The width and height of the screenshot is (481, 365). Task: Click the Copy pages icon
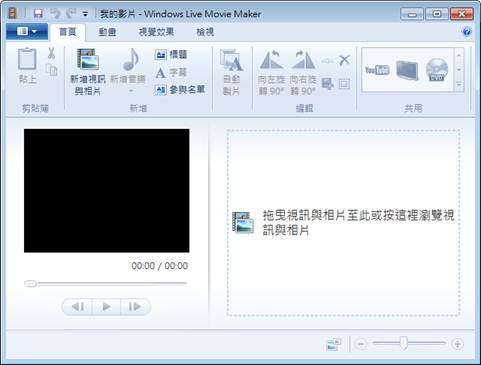52,70
